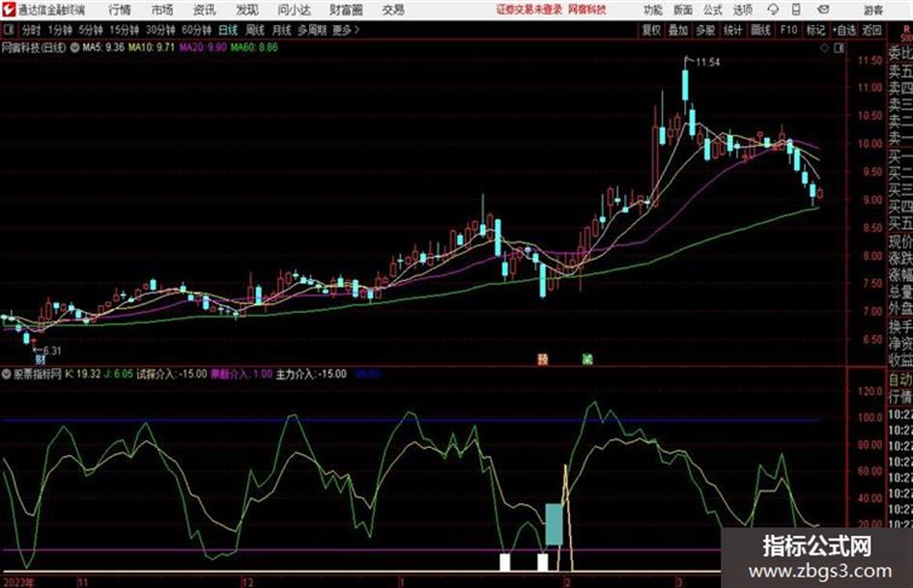Open the mobile phone icon in top bar
This screenshot has width=913, height=588.
796,10
